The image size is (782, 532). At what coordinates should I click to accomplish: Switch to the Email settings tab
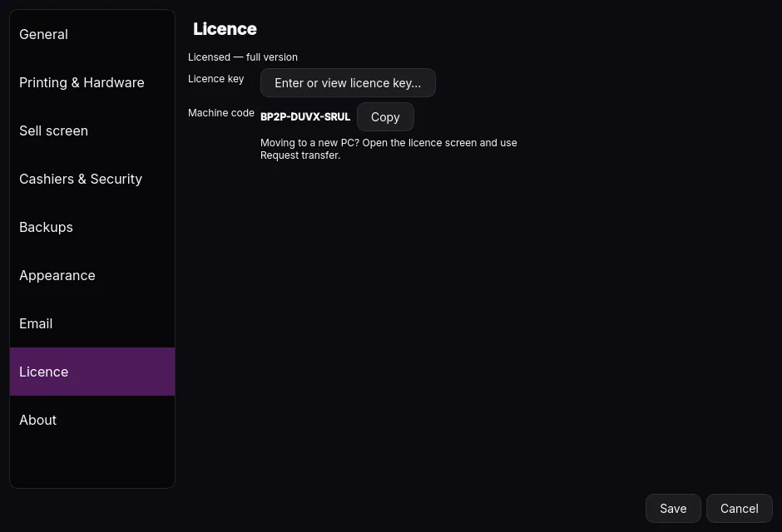click(x=92, y=324)
